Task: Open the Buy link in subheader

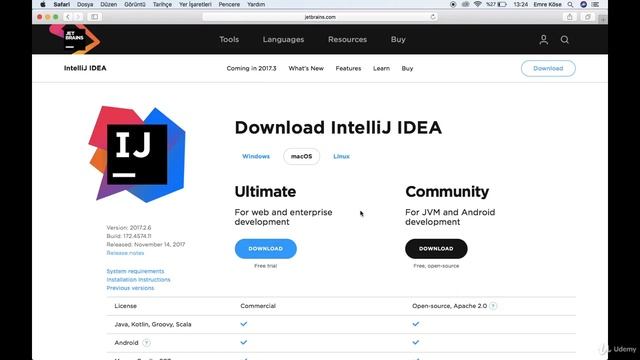Action: (407, 68)
